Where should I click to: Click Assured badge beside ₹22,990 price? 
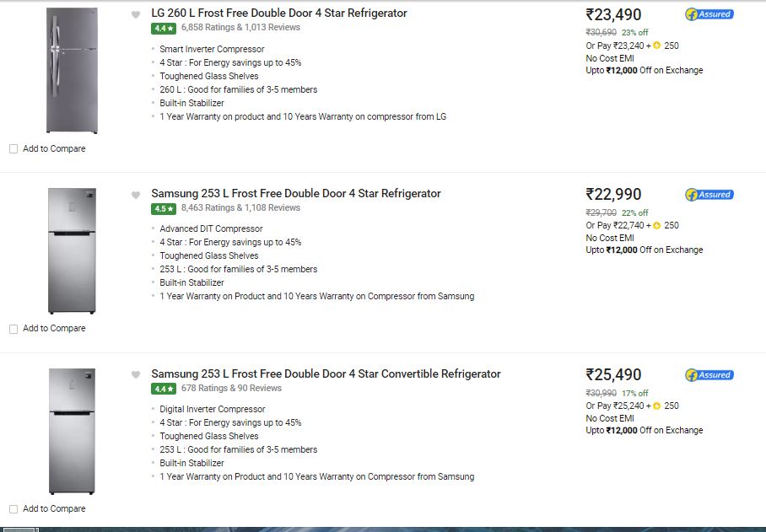point(709,194)
